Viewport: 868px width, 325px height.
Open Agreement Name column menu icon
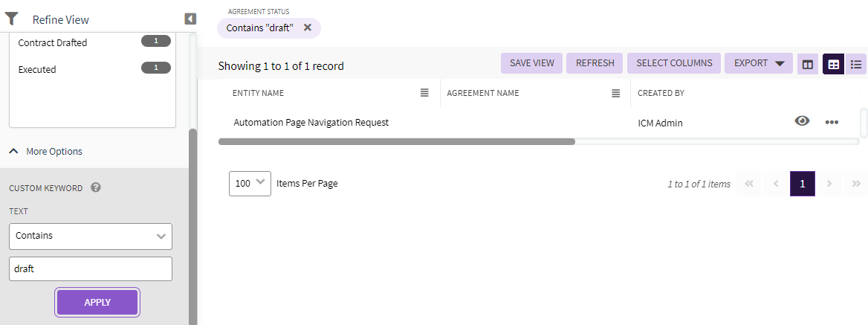tap(615, 93)
